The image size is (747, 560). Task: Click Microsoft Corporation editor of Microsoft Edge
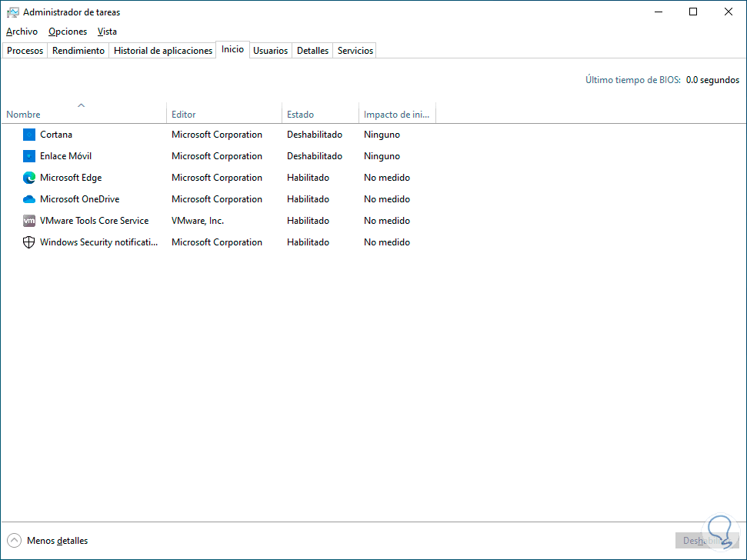click(x=217, y=178)
